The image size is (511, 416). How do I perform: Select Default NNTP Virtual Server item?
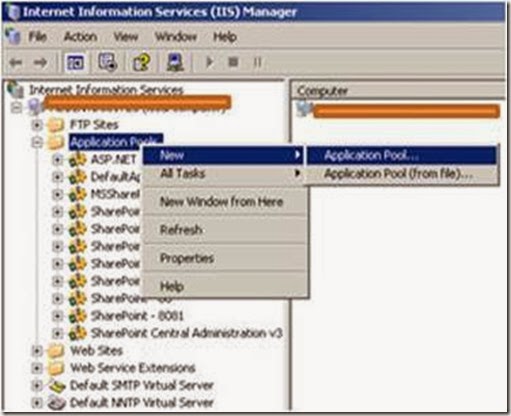point(141,403)
